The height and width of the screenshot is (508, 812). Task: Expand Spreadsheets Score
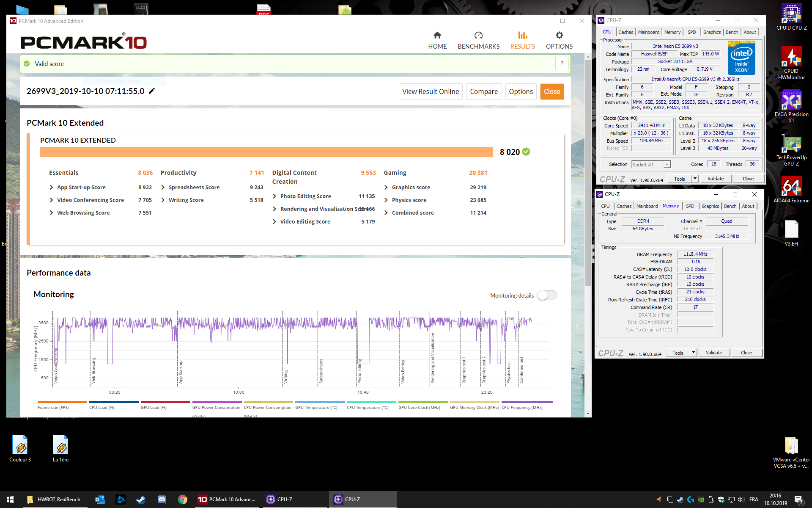tap(163, 187)
